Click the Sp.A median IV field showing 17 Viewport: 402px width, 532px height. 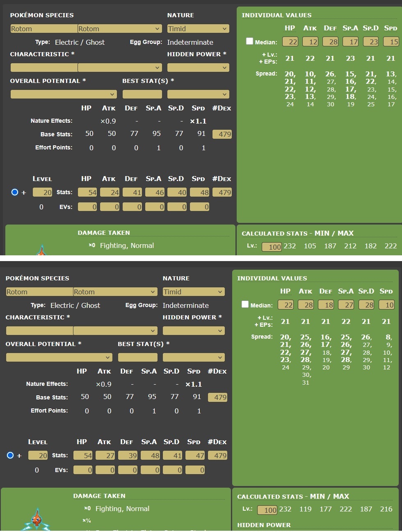351,42
